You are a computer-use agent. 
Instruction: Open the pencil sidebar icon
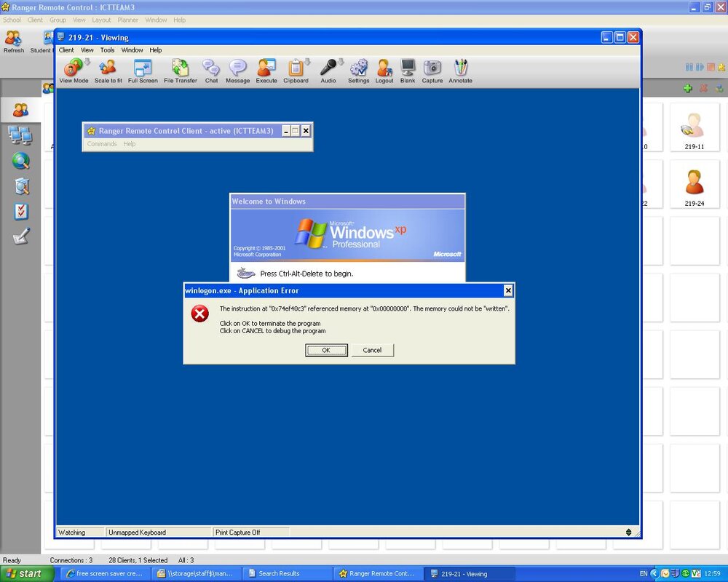(22, 236)
